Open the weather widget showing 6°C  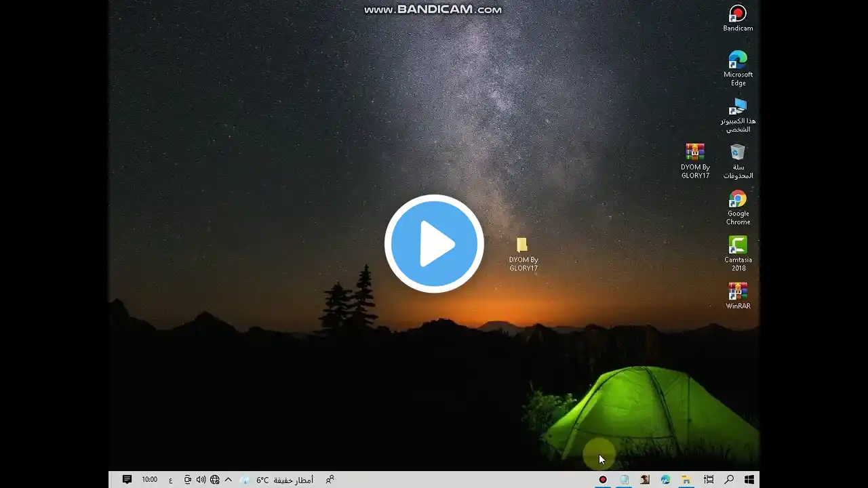277,480
